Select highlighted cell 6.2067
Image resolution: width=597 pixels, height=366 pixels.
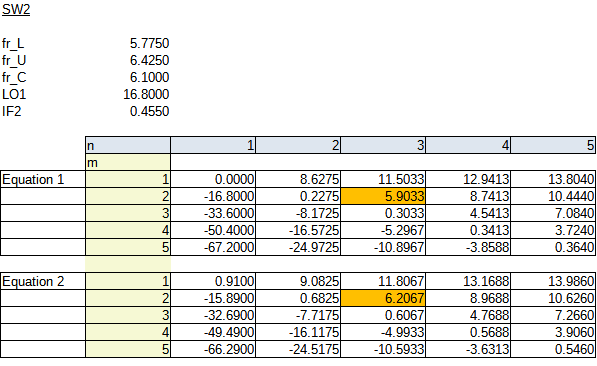pyautogui.click(x=383, y=298)
